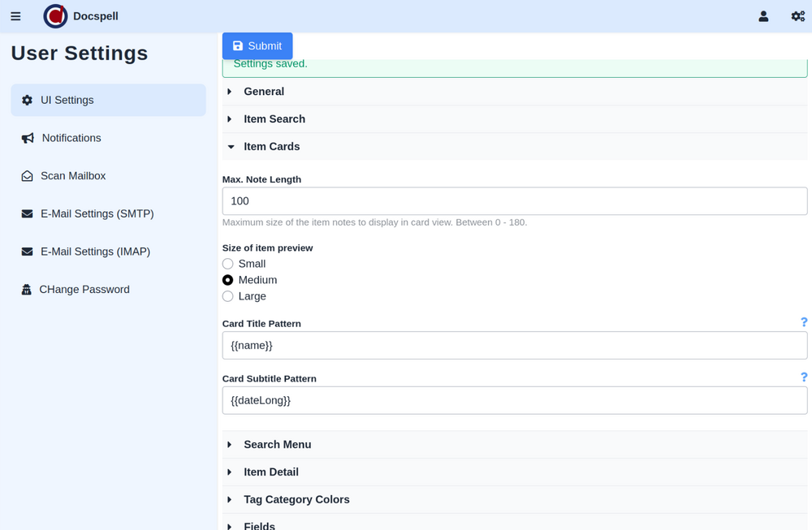Select the Large preview size

(228, 296)
